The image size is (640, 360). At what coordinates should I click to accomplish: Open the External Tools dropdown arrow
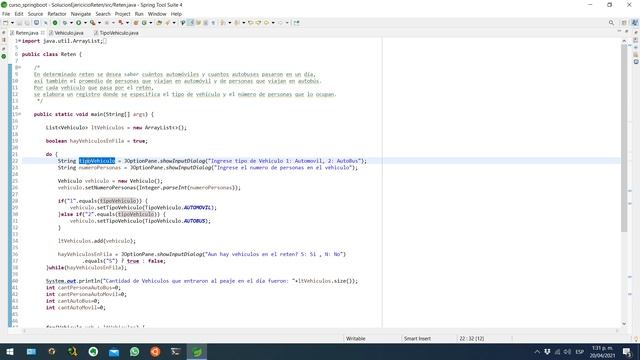(127, 23)
